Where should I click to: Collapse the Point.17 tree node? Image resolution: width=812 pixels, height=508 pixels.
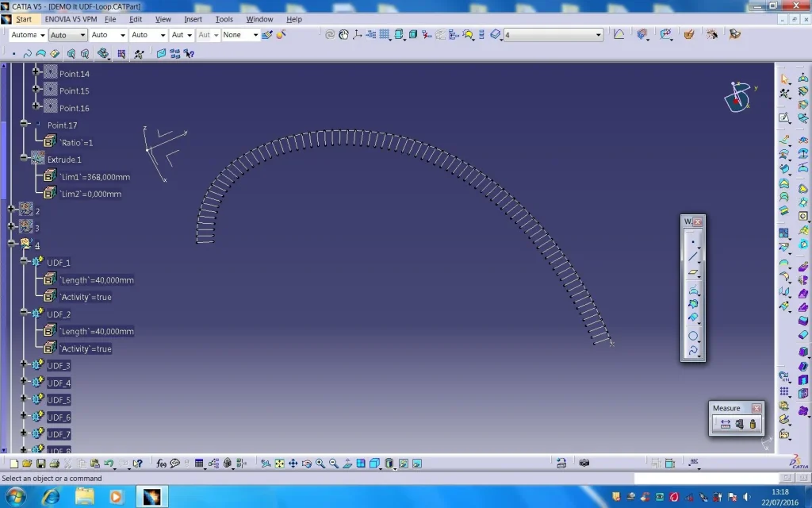coord(24,123)
